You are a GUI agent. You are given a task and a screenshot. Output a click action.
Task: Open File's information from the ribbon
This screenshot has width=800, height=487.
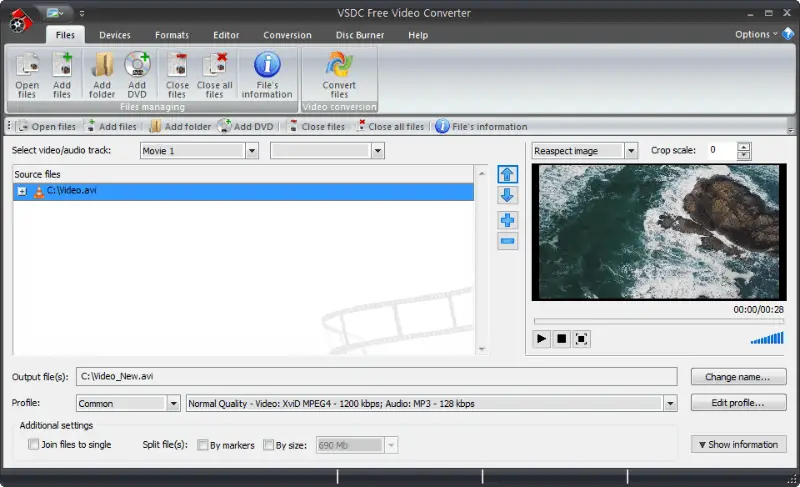[x=267, y=75]
